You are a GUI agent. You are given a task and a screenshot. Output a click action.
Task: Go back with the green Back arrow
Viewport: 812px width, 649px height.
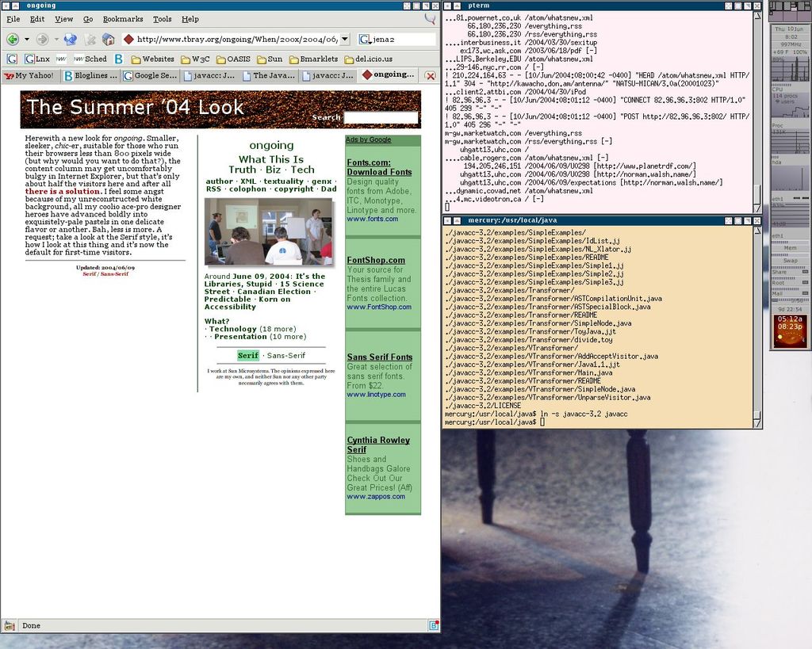pyautogui.click(x=13, y=40)
